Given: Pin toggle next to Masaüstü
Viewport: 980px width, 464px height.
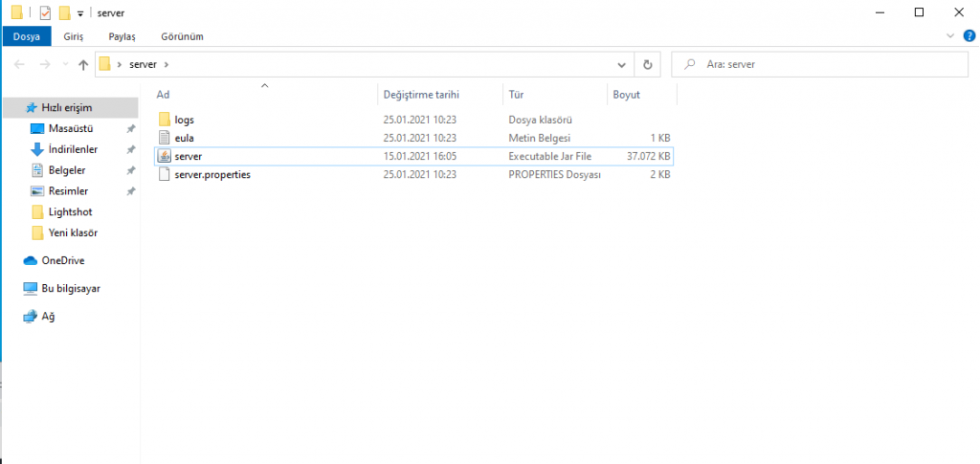Looking at the screenshot, I should coord(131,128).
